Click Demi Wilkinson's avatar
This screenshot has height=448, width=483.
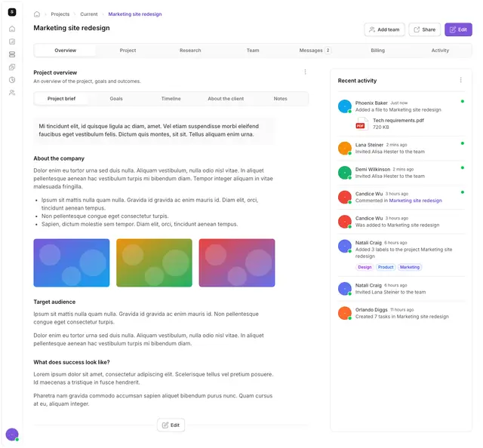(x=345, y=173)
